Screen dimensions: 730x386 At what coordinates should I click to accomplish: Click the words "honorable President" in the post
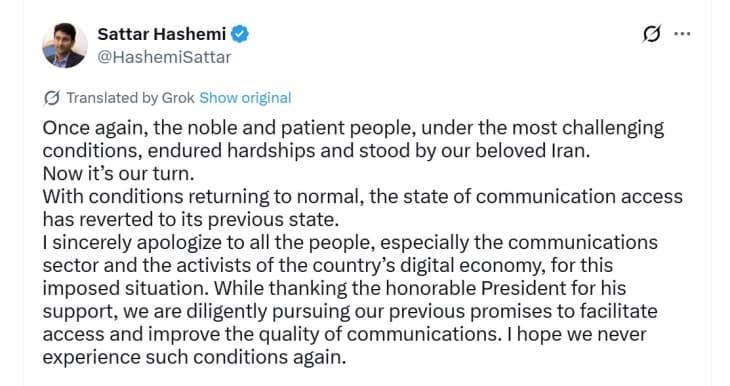(x=475, y=288)
